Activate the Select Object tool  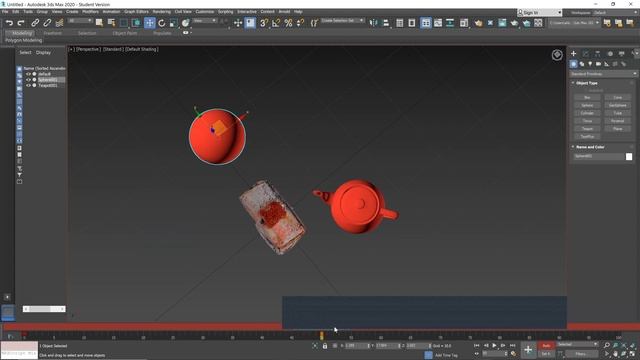tap(99, 23)
